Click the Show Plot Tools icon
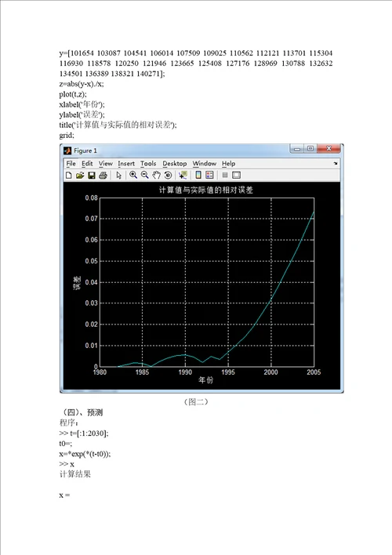 (236, 175)
